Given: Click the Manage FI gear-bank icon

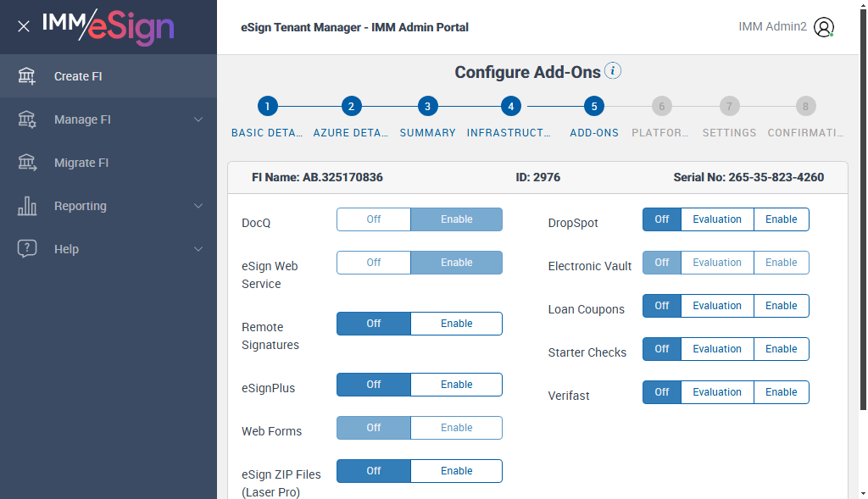Looking at the screenshot, I should tap(27, 119).
